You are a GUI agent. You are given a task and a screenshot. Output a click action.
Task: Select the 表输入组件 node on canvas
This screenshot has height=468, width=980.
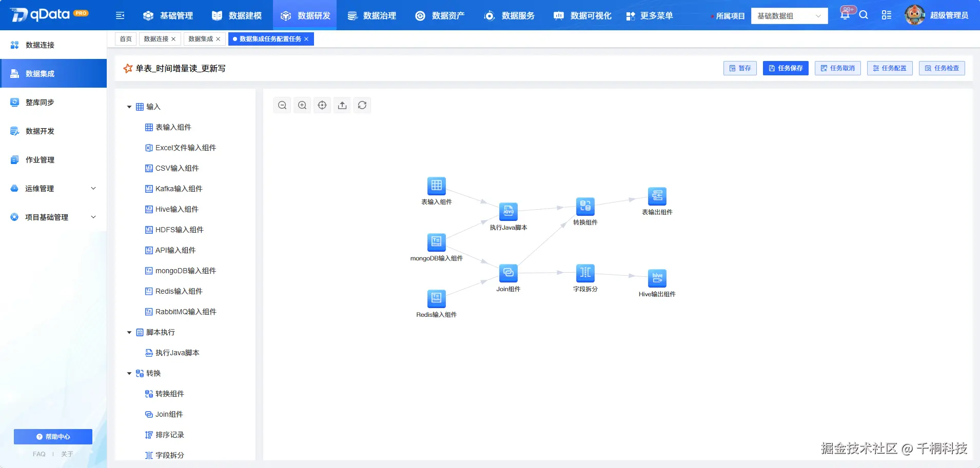point(437,186)
